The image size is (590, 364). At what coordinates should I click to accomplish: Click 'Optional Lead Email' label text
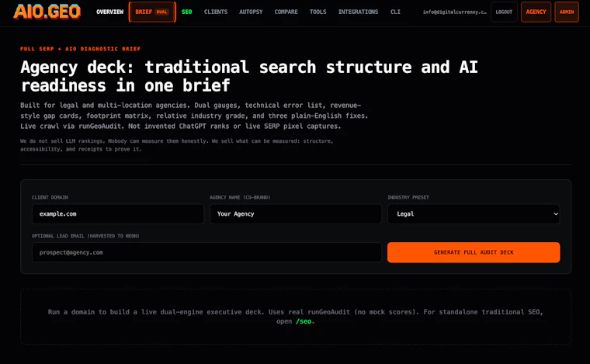(x=85, y=236)
